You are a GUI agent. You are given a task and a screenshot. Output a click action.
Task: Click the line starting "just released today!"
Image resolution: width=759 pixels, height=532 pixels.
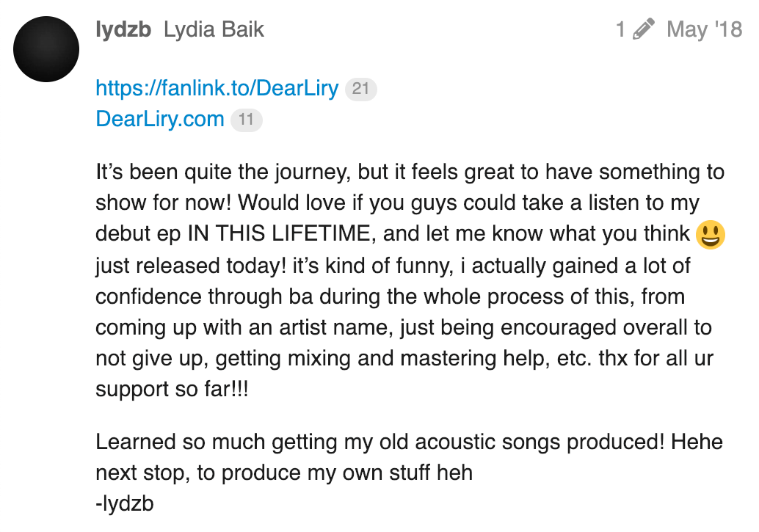click(x=393, y=266)
